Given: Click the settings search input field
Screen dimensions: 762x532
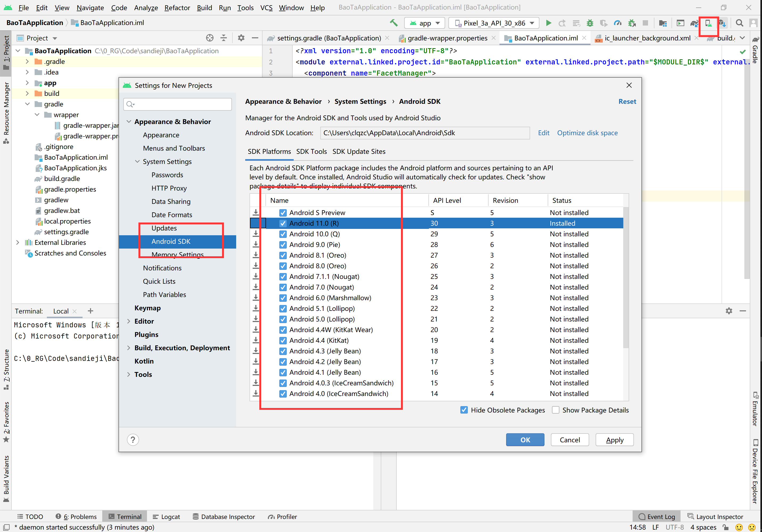Looking at the screenshot, I should 178,104.
